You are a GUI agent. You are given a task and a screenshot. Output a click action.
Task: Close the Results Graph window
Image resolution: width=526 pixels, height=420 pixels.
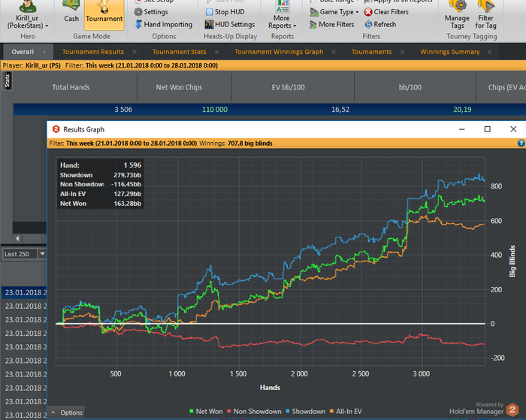[513, 129]
